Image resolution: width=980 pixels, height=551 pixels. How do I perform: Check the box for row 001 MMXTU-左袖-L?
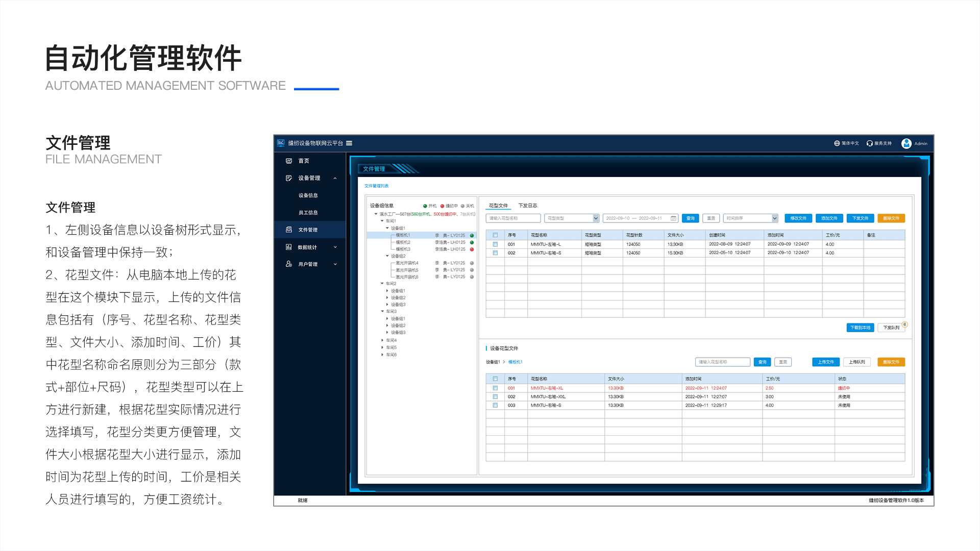click(x=495, y=244)
